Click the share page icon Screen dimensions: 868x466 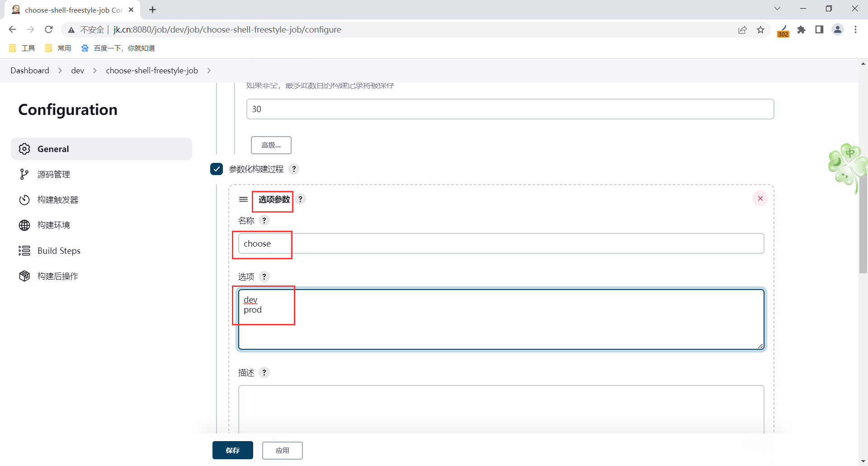click(742, 30)
